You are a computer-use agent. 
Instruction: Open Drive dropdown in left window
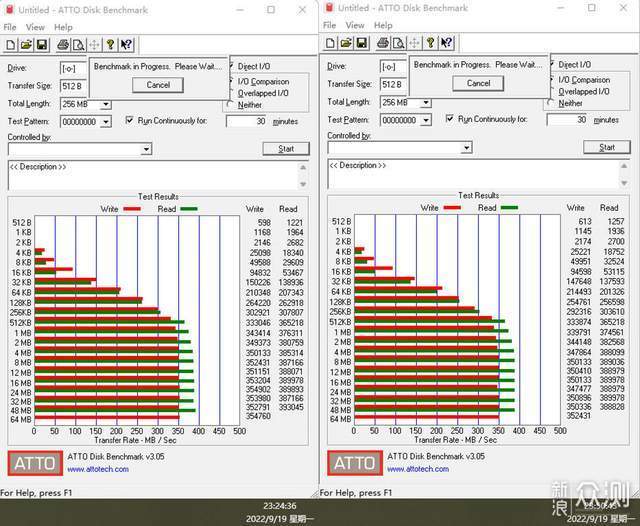pyautogui.click(x=73, y=68)
